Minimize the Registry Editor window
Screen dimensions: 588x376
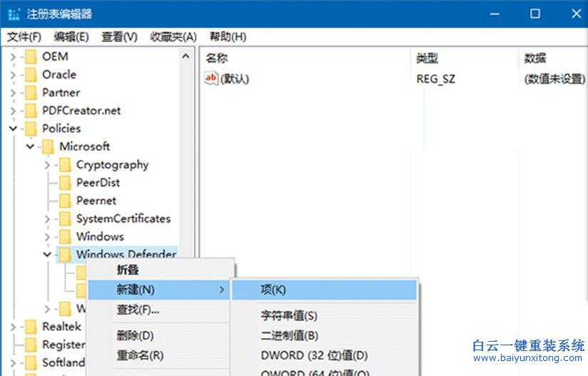(495, 14)
